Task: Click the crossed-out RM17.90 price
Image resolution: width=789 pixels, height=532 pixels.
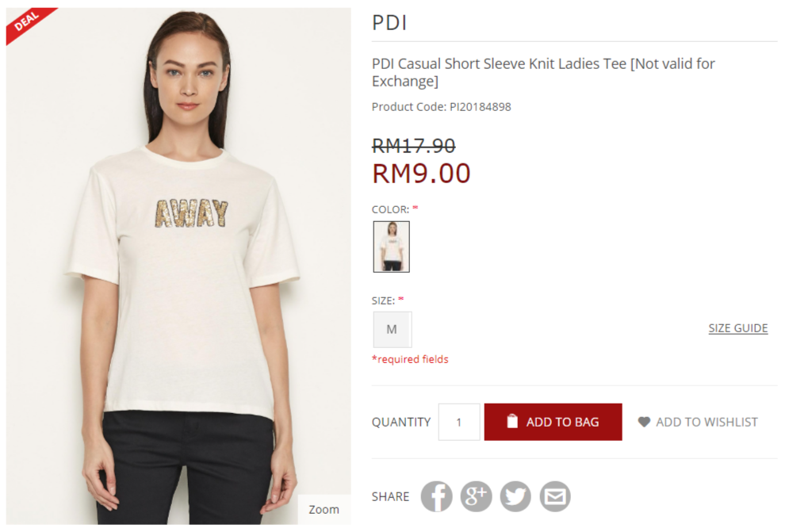Action: point(414,146)
